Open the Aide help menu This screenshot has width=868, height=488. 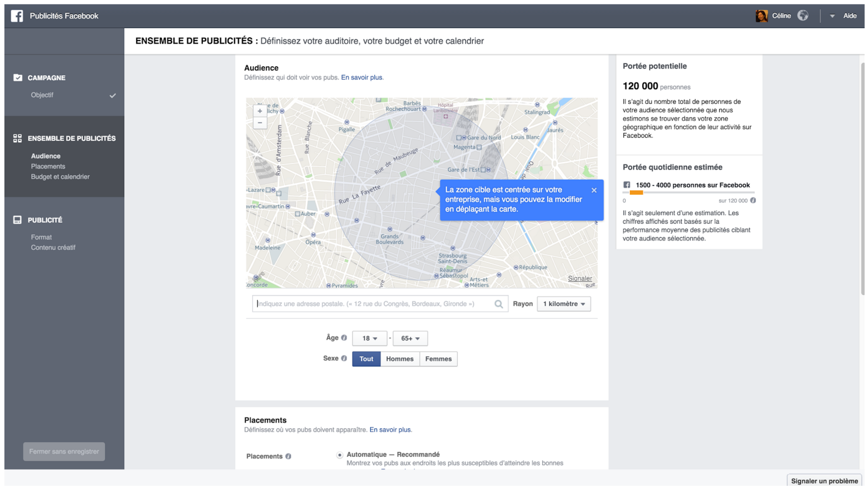850,16
